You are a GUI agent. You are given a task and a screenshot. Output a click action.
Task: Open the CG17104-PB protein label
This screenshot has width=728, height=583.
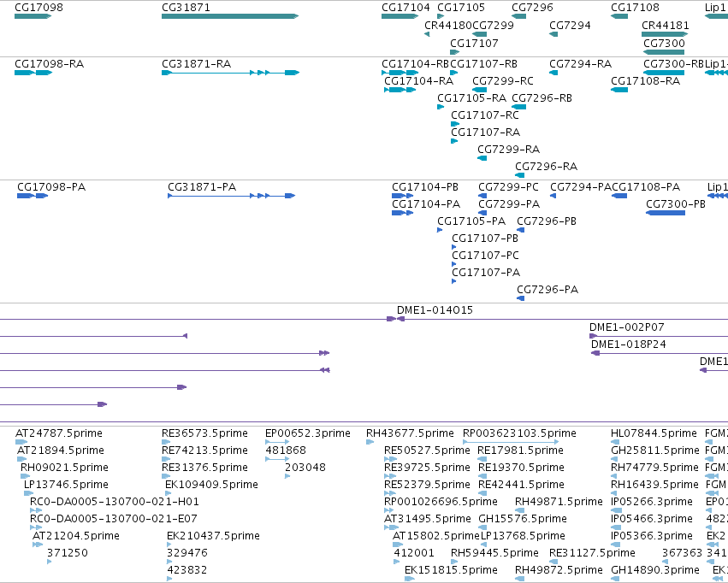tap(425, 187)
